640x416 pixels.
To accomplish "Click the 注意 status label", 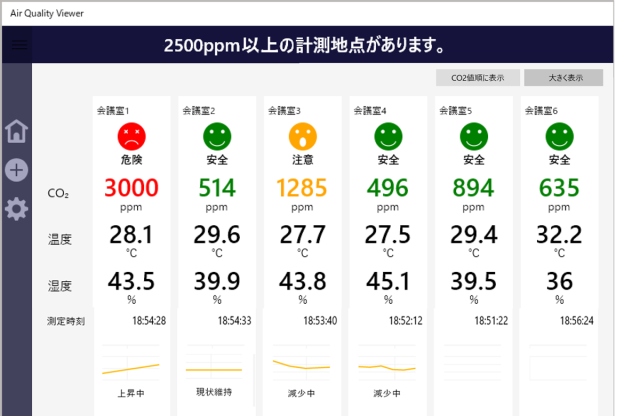I will [303, 160].
